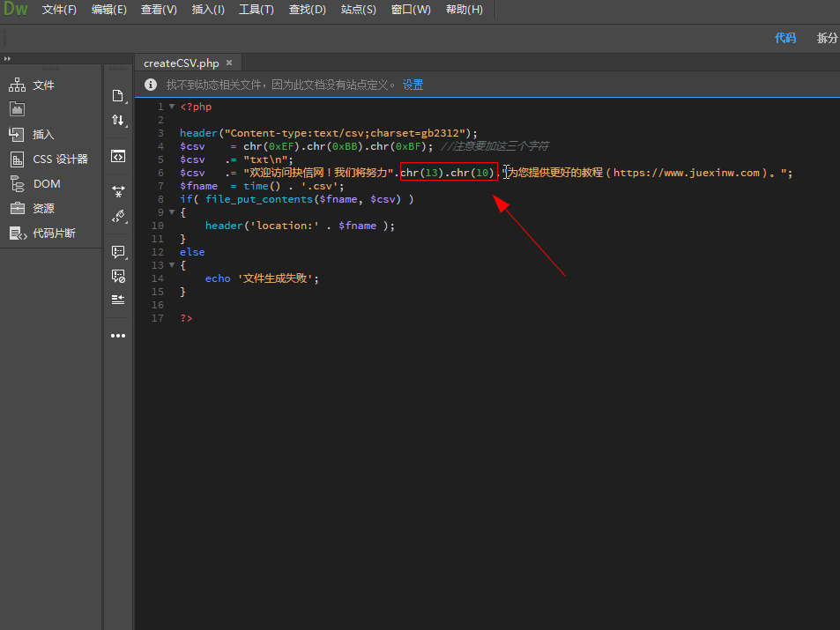Click the Open Documents page icon in toolbar
Viewport: 840px width, 630px height.
pos(117,95)
